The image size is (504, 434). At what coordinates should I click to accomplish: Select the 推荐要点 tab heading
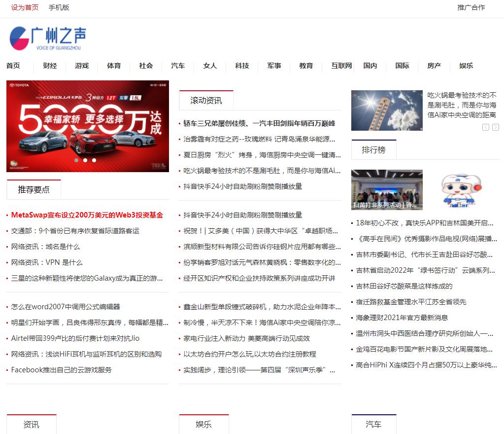click(x=34, y=190)
